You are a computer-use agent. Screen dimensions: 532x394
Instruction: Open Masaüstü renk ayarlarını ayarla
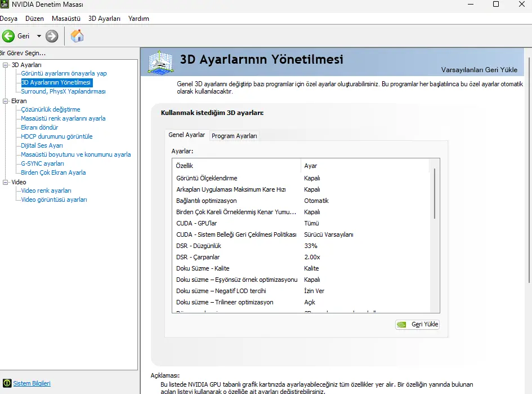point(63,118)
